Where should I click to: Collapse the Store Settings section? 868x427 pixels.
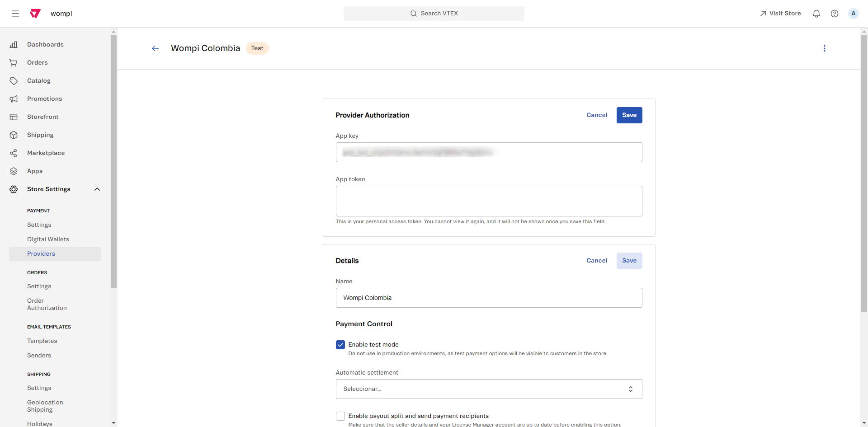point(97,189)
